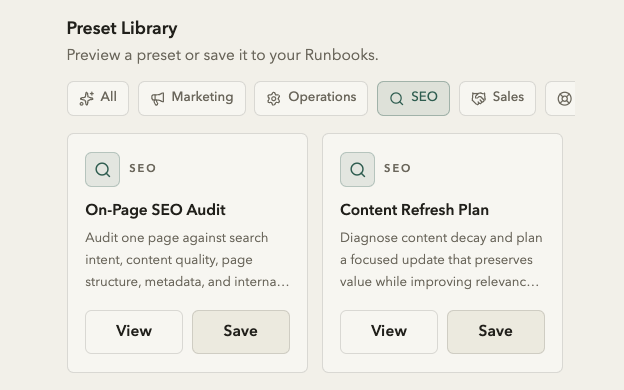The width and height of the screenshot is (624, 390).
Task: Select the SEO filter chip
Action: click(x=413, y=98)
